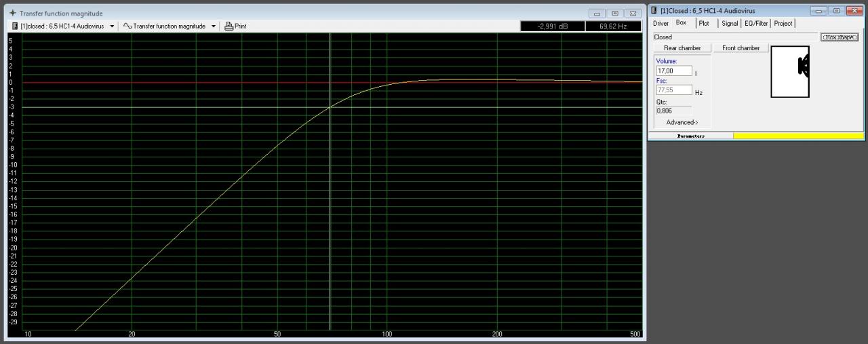Click the Parameters label in status bar
Screen dimensions: 868x344
[690, 136]
